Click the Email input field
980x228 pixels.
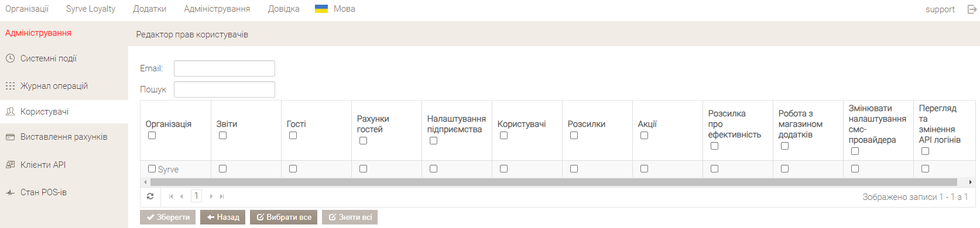pyautogui.click(x=224, y=68)
